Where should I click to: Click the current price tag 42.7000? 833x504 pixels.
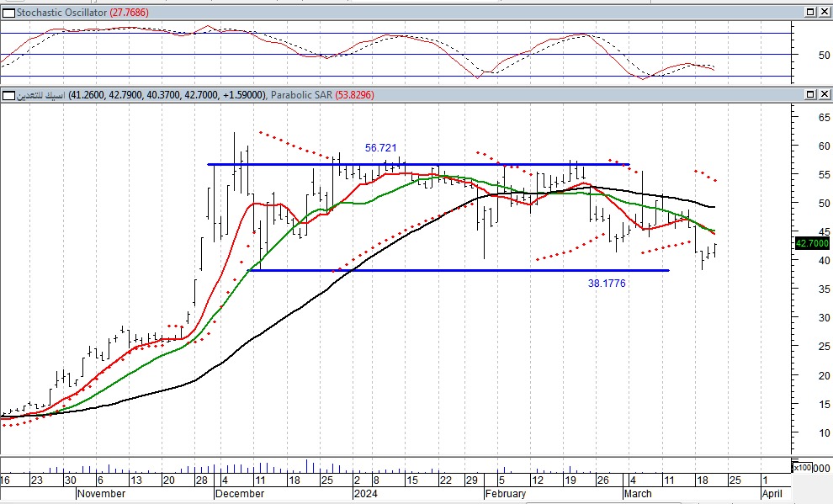coord(811,243)
